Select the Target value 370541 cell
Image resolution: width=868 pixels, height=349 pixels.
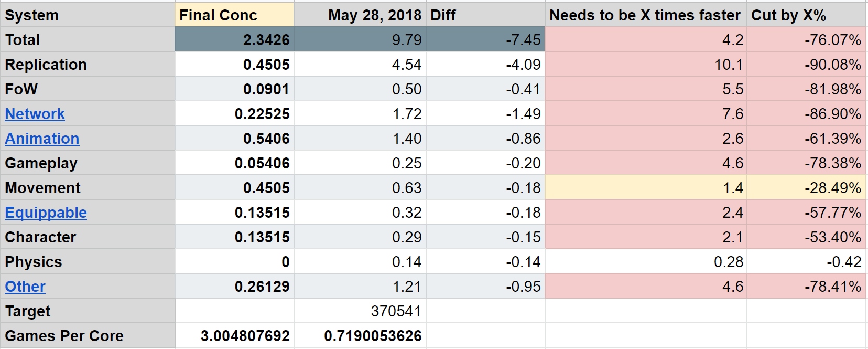tap(360, 311)
